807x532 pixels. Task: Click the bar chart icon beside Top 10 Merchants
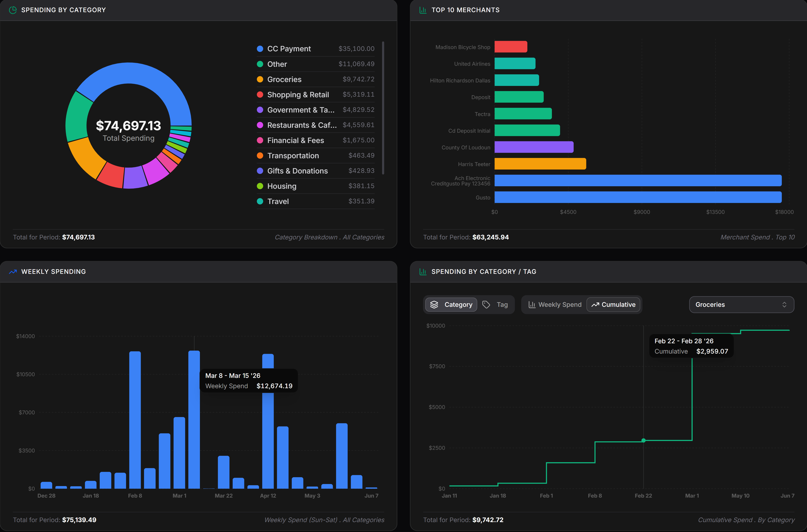(423, 10)
